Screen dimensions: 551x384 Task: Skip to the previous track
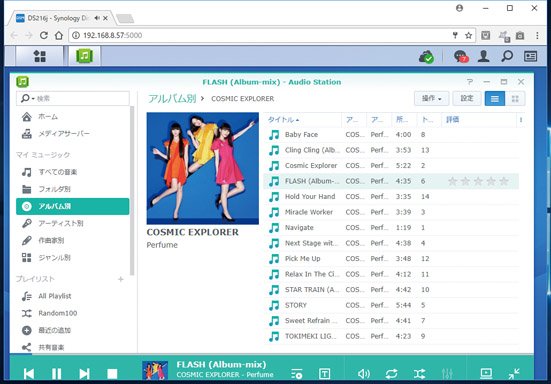point(29,373)
